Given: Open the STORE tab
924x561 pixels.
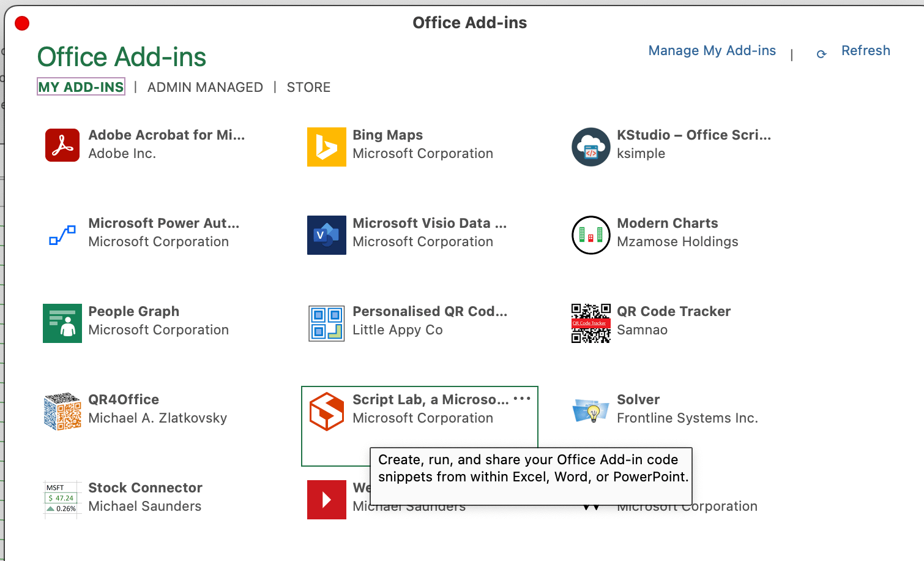Looking at the screenshot, I should [x=308, y=87].
